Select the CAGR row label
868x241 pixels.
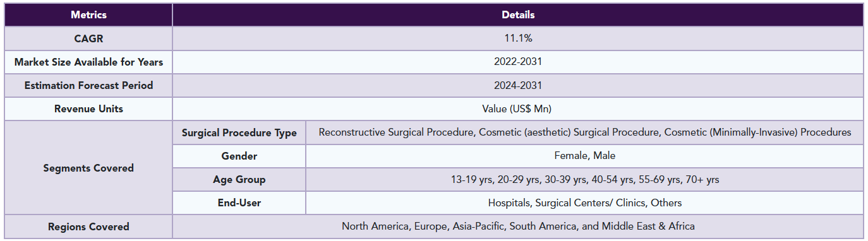88,38
